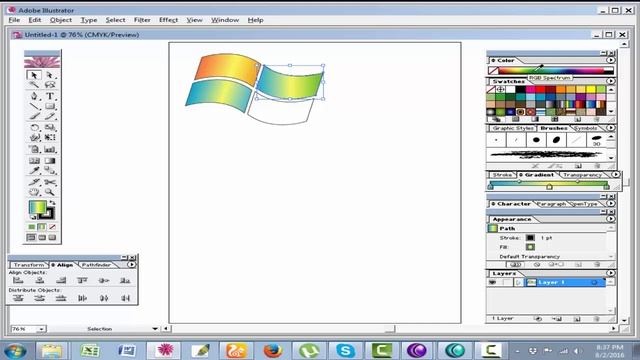Viewport: 640px width, 360px height.
Task: Open the Filter menu
Action: [142, 20]
